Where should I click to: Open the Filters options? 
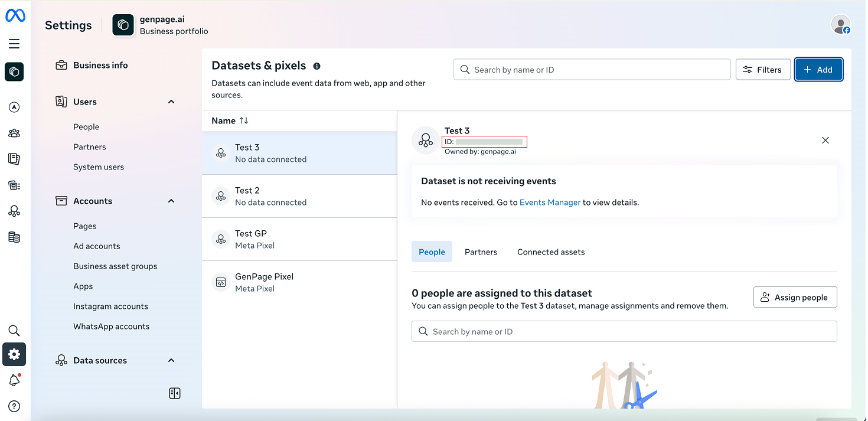[763, 70]
